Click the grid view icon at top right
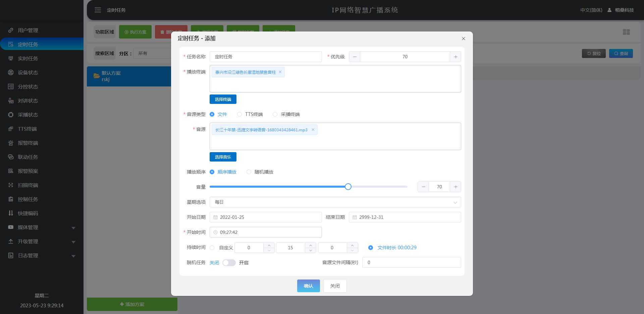The height and width of the screenshot is (314, 644). 626,32
